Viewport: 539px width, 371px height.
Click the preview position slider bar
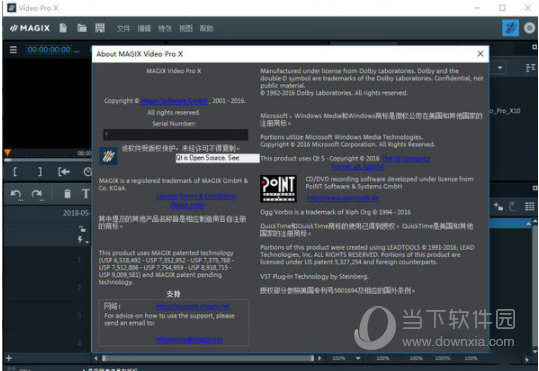pyautogui.click(x=48, y=160)
